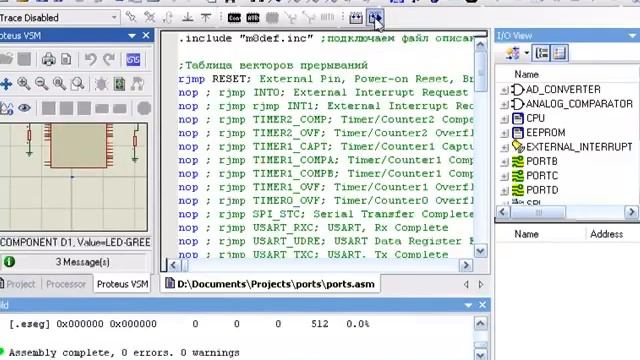Click the Address column header
This screenshot has width=640, height=360.
pos(606,234)
